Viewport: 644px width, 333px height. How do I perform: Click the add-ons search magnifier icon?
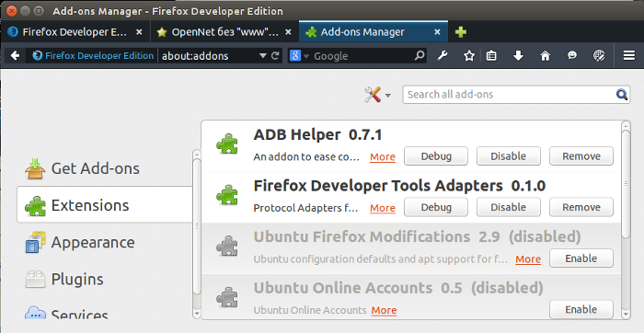point(622,95)
